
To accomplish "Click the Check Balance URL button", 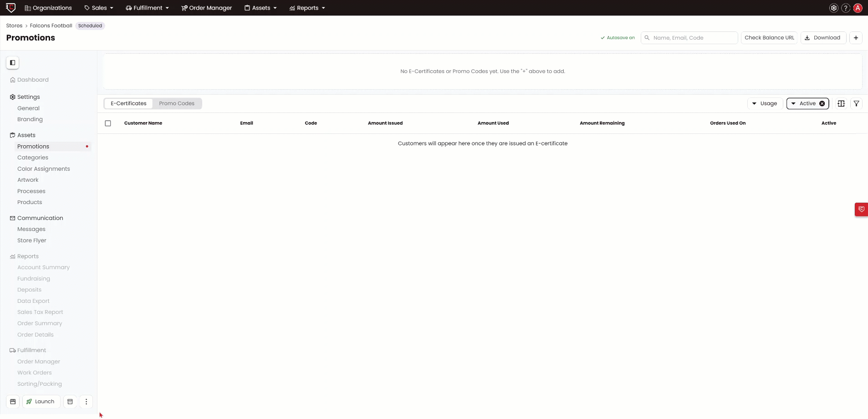I will [x=769, y=38].
